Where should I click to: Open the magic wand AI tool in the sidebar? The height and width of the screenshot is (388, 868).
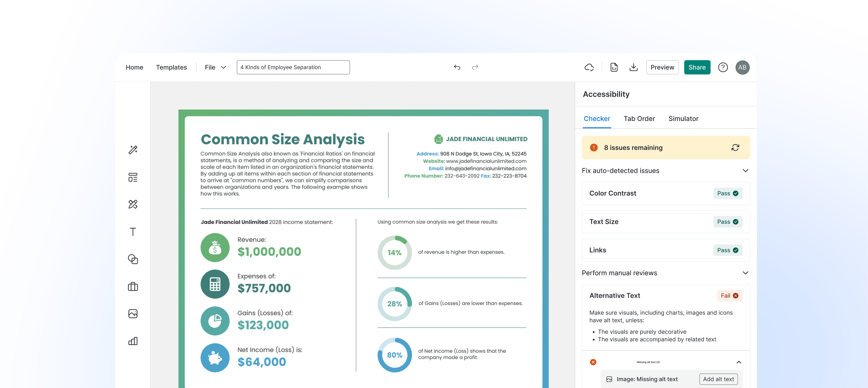(x=133, y=150)
